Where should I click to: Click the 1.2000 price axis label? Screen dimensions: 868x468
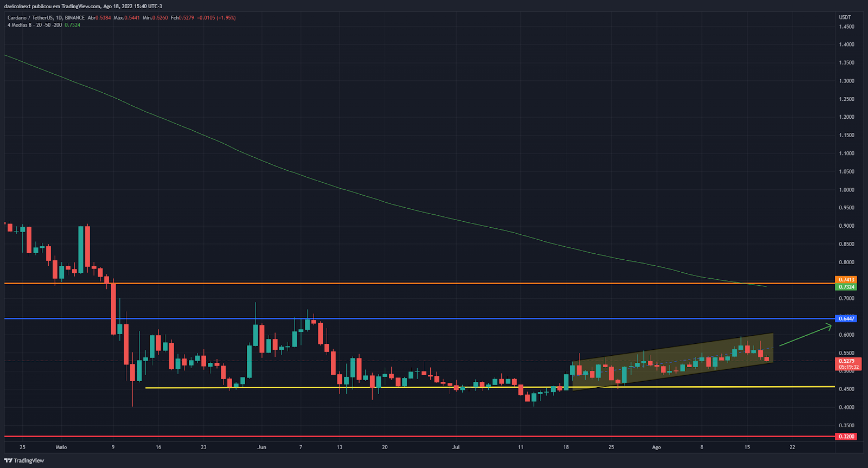click(x=846, y=117)
